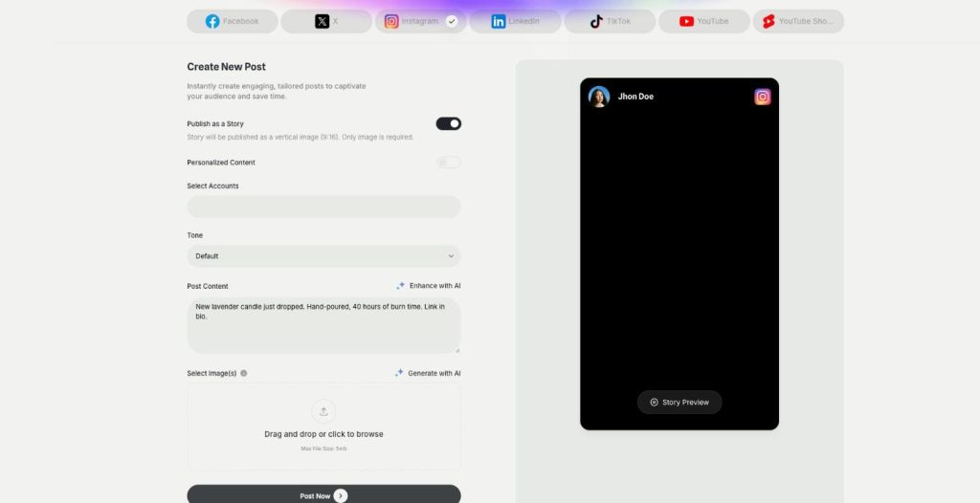
Task: Click Enhance with AI link
Action: click(428, 286)
